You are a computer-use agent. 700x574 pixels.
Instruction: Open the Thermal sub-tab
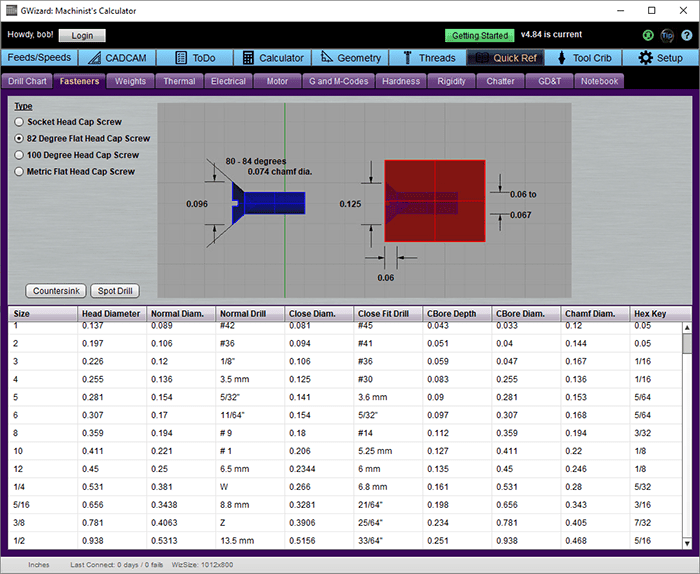click(179, 81)
